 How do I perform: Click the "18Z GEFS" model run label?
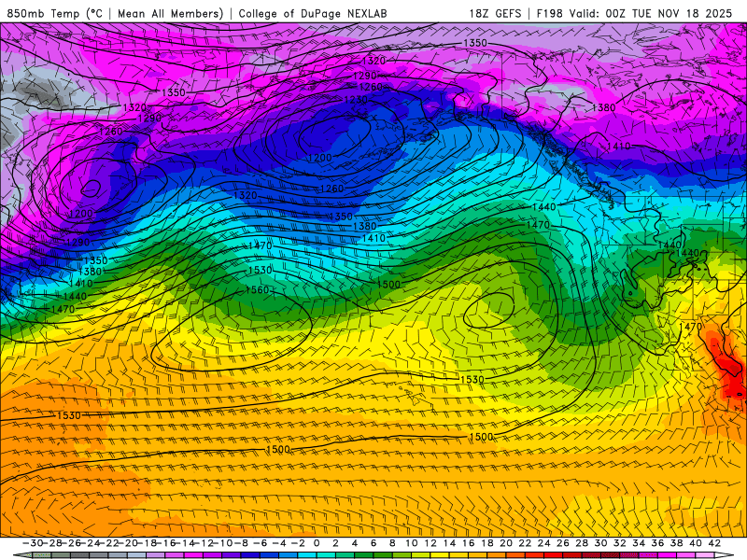click(495, 13)
